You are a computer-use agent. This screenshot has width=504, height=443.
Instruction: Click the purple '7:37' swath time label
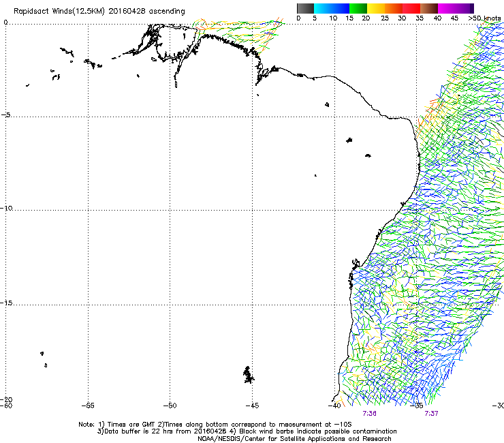[x=431, y=414]
